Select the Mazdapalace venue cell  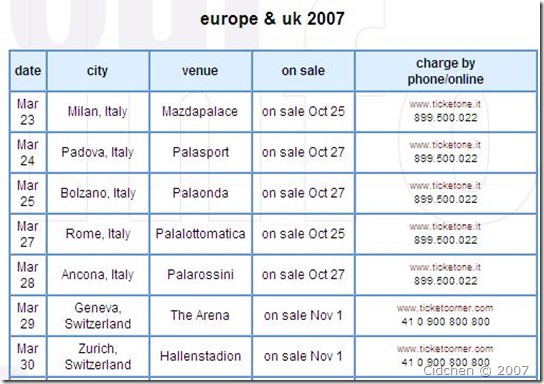(x=200, y=112)
